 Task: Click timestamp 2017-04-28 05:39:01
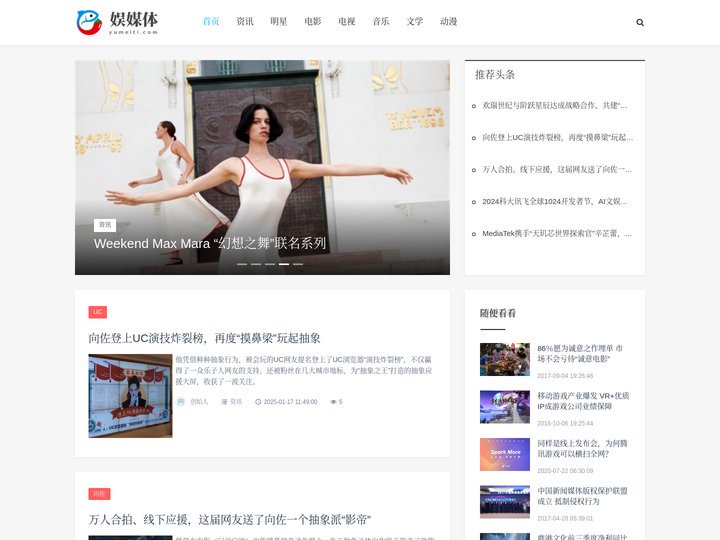click(x=565, y=518)
